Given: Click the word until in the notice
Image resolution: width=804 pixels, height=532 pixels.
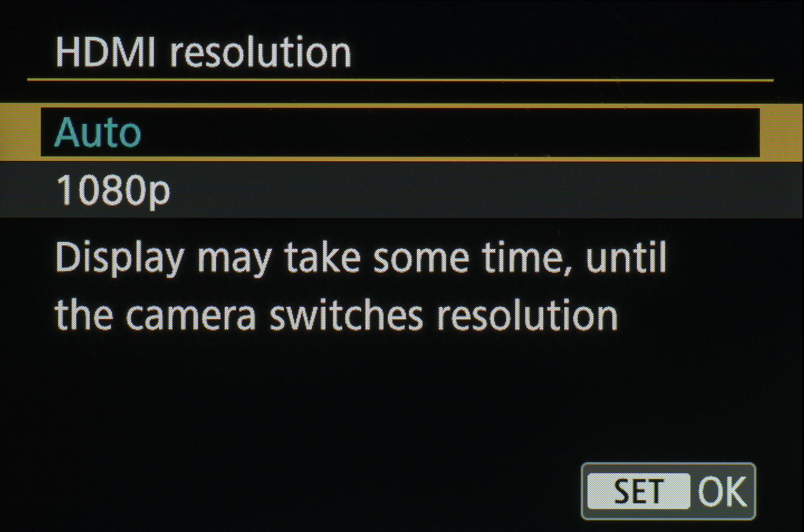Looking at the screenshot, I should (626, 257).
